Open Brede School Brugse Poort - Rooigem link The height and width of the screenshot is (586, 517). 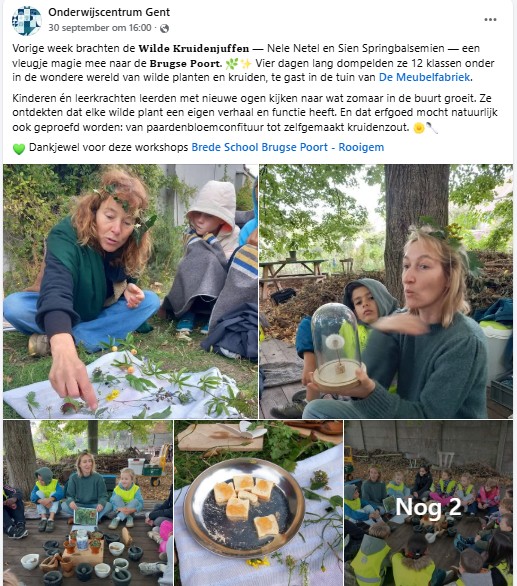287,147
